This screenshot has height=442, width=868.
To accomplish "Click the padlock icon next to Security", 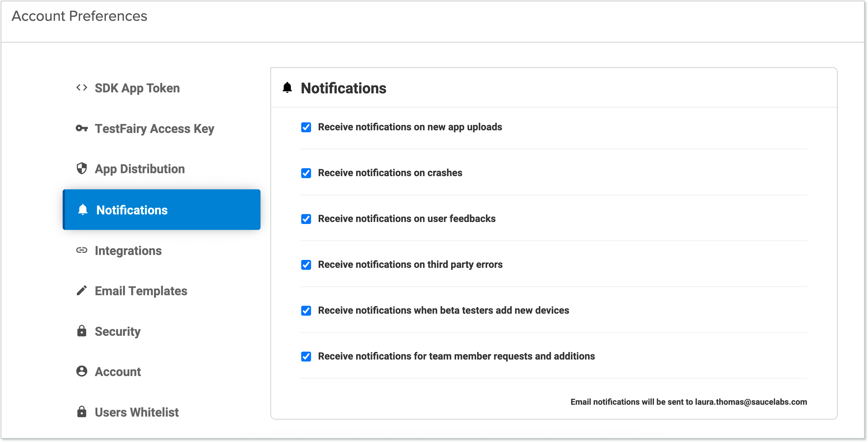I will (81, 331).
